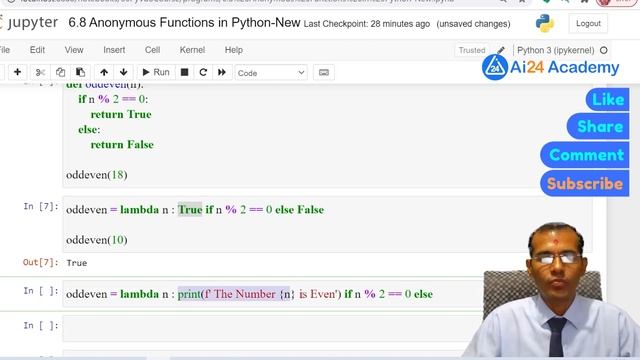Click the 'if n % 2 == 0:' line

click(113, 99)
